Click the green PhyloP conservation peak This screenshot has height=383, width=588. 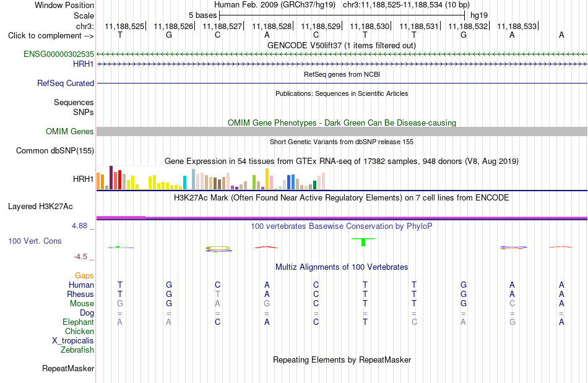363,242
